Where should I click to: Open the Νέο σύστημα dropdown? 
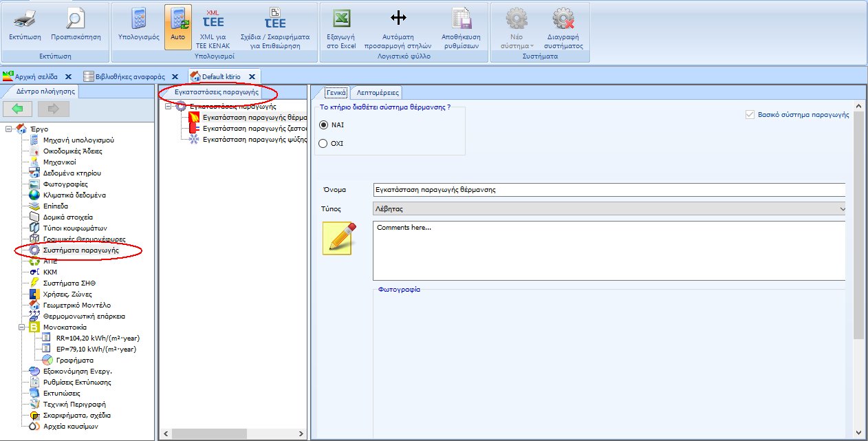515,28
